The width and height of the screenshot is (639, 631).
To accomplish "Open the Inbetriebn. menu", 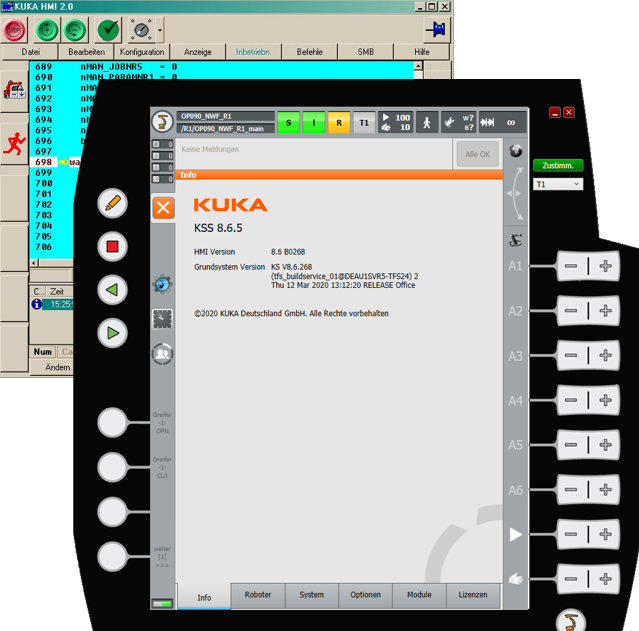I will (253, 52).
